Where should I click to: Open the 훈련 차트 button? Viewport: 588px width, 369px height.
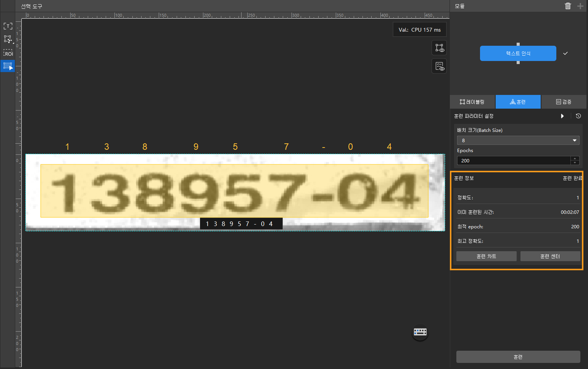(x=486, y=256)
